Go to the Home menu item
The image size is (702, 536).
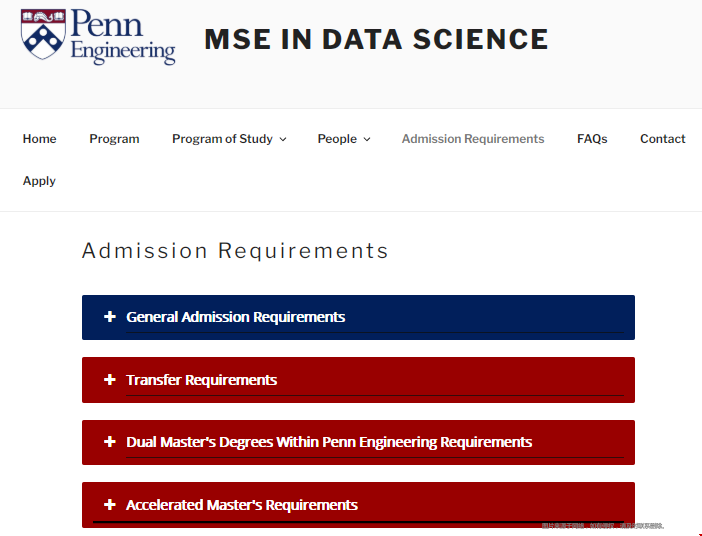pos(39,139)
